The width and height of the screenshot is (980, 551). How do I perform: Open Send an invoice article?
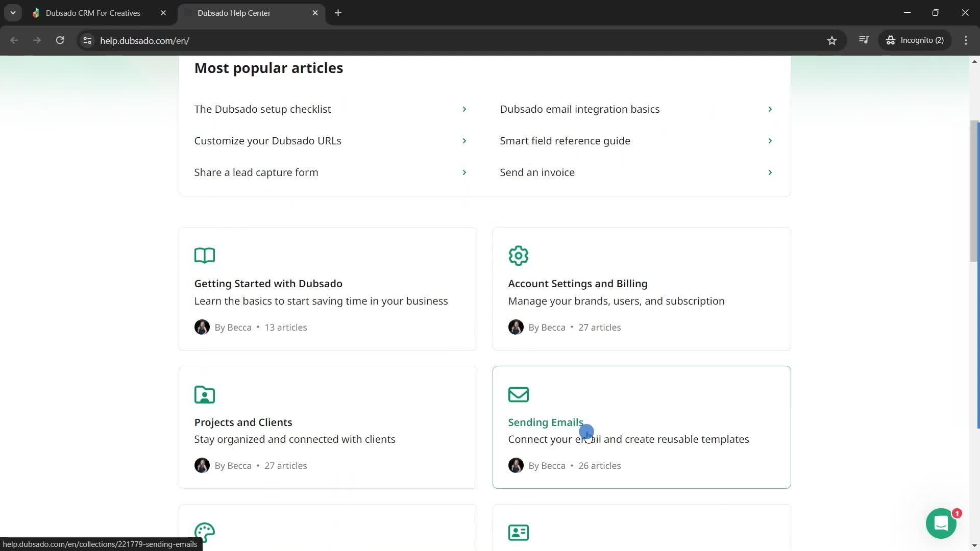[537, 172]
